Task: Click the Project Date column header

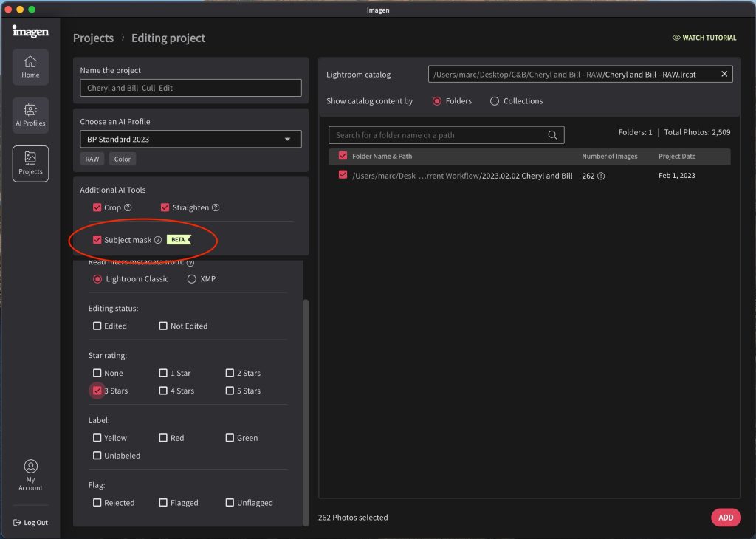Action: (x=677, y=157)
